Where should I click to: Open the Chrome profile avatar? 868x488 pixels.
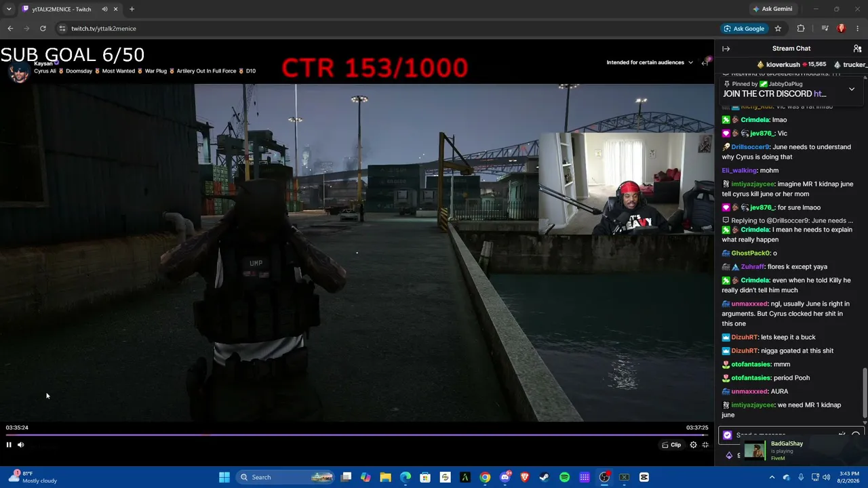coord(841,28)
